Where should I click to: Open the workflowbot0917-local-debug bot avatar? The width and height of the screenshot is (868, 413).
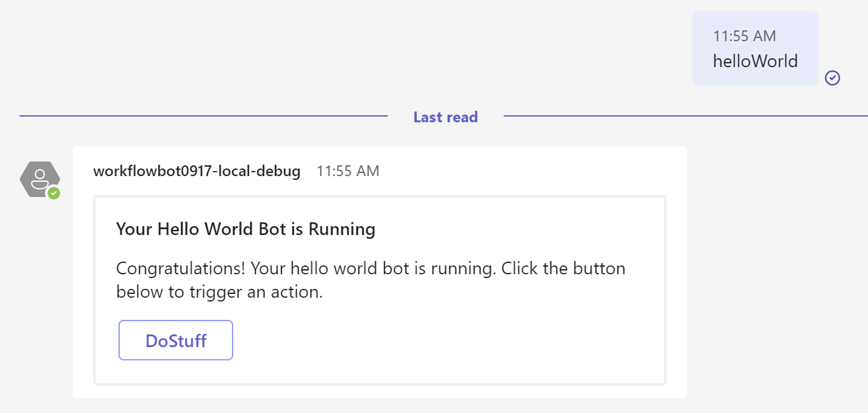pyautogui.click(x=40, y=179)
